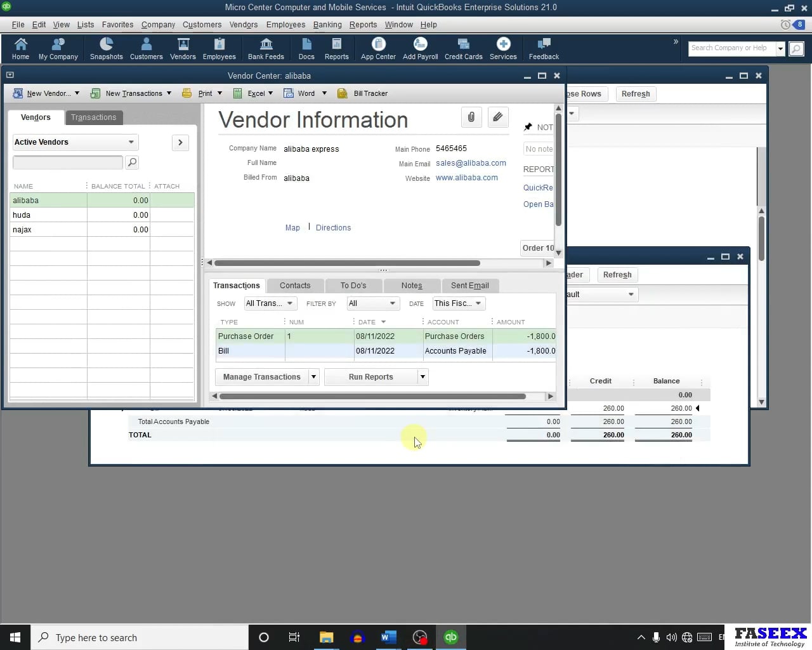Click the edit vendor pencil icon

498,117
